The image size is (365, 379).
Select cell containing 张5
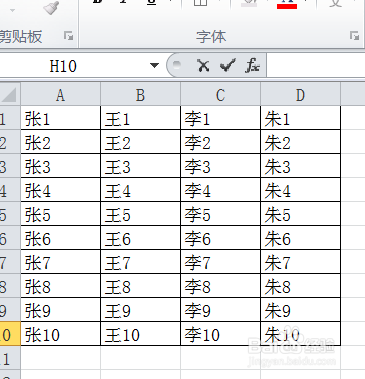[x=60, y=214]
